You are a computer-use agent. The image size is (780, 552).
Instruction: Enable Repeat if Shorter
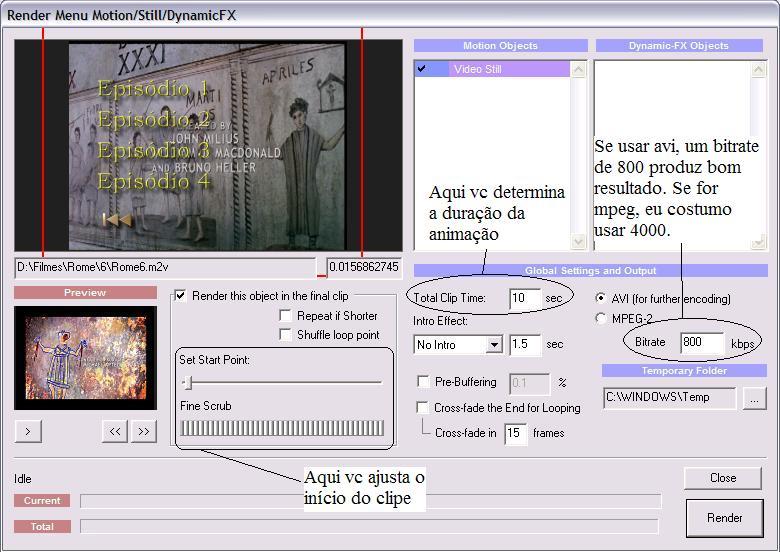286,316
